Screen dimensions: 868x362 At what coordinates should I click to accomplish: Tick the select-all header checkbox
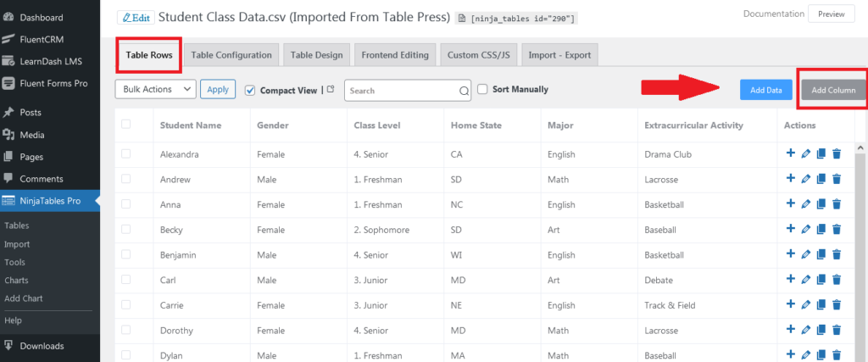click(x=125, y=124)
